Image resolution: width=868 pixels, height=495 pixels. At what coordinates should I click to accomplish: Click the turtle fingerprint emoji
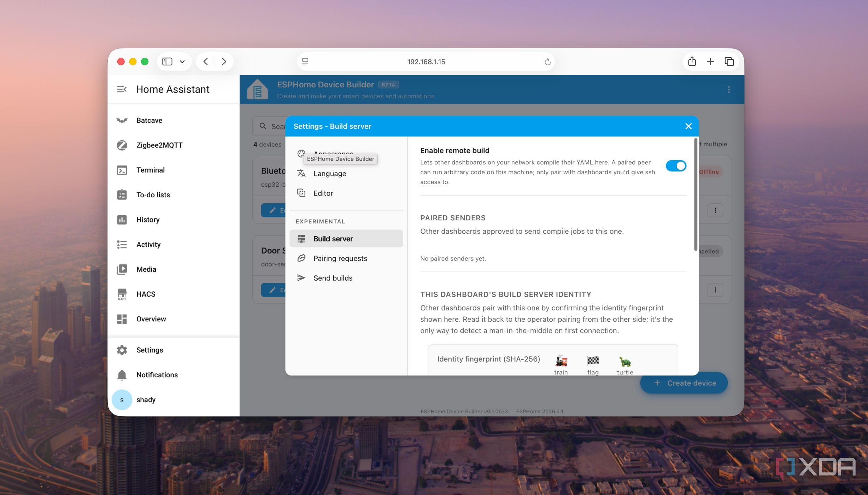(x=625, y=361)
